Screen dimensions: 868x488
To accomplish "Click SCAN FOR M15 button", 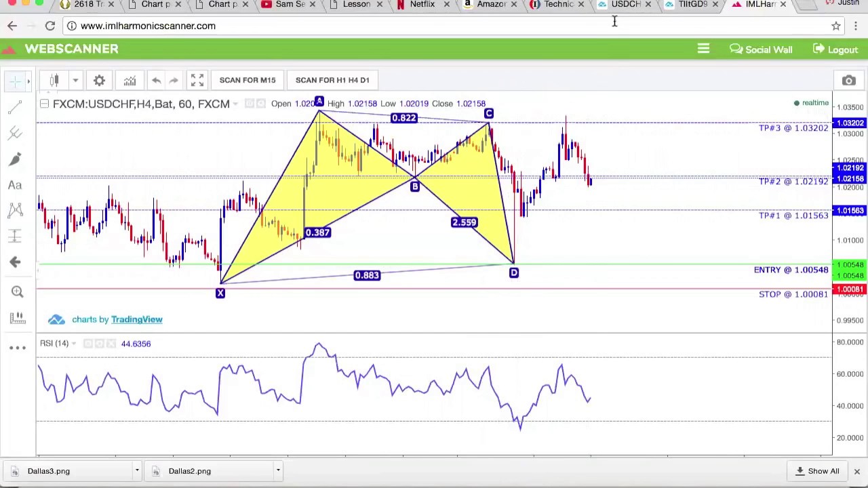I will click(x=248, y=80).
